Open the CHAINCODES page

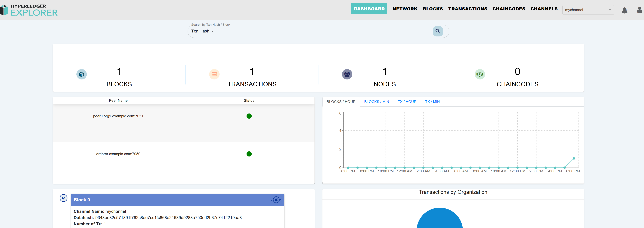[x=509, y=9]
